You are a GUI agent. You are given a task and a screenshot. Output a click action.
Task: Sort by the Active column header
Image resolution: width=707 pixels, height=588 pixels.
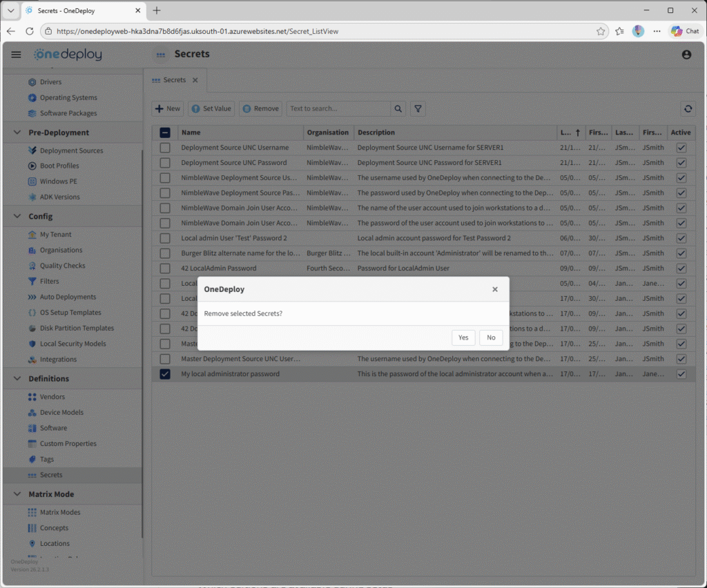click(x=680, y=133)
